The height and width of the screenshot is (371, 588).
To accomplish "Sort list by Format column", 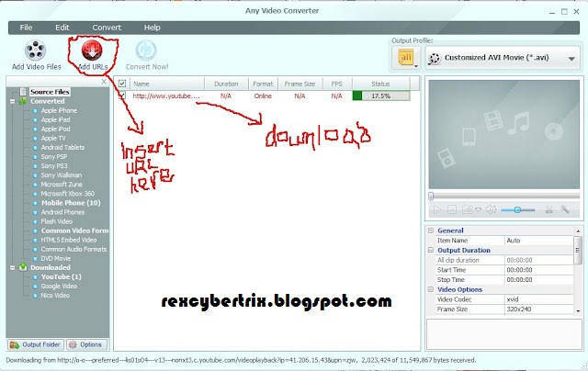I will [263, 84].
